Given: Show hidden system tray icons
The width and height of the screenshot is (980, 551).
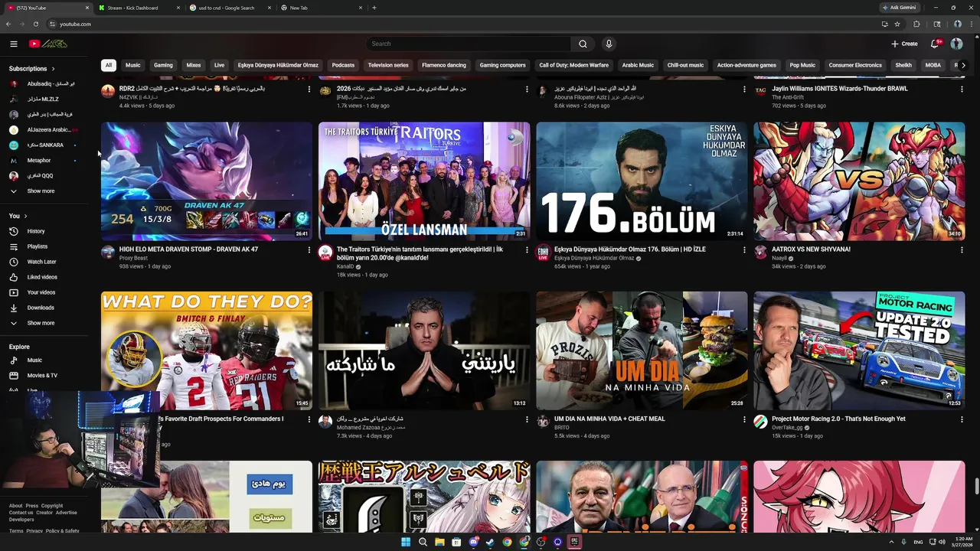Looking at the screenshot, I should point(892,542).
